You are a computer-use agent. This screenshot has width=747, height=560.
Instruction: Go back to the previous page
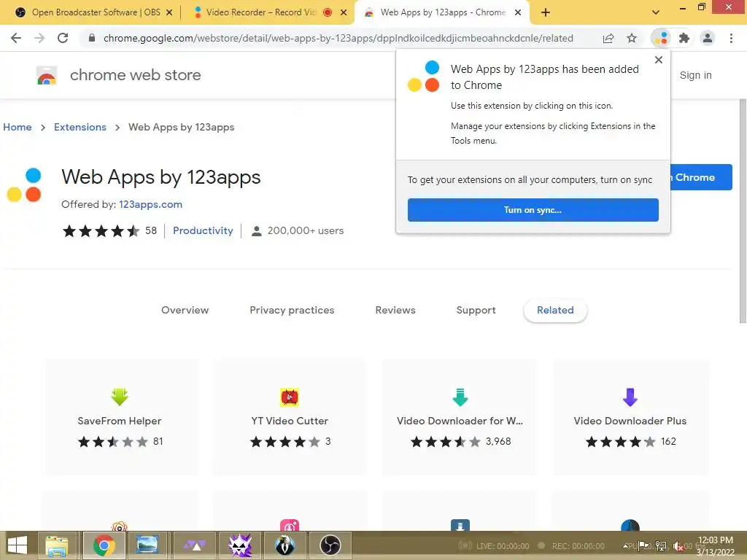coord(16,38)
